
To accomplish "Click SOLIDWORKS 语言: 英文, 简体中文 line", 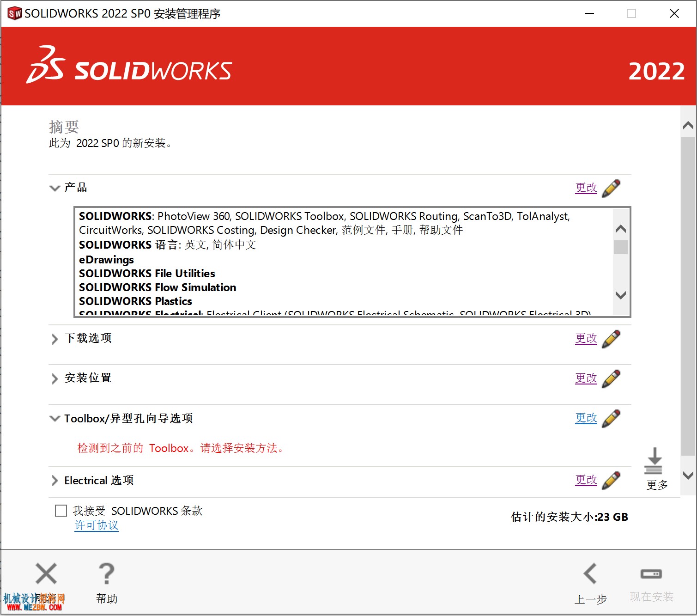I will point(167,245).
